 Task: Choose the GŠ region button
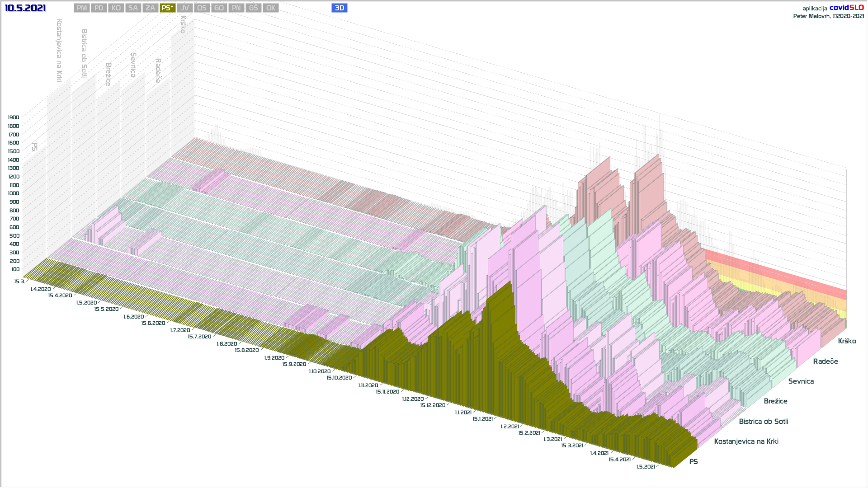(x=253, y=8)
